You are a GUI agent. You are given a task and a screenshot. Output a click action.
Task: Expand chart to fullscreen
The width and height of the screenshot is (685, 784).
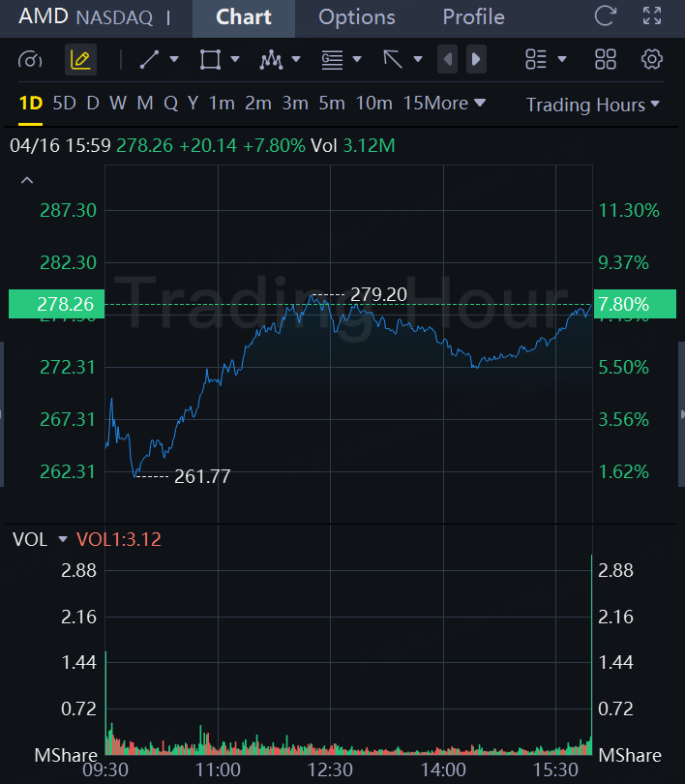click(x=652, y=16)
